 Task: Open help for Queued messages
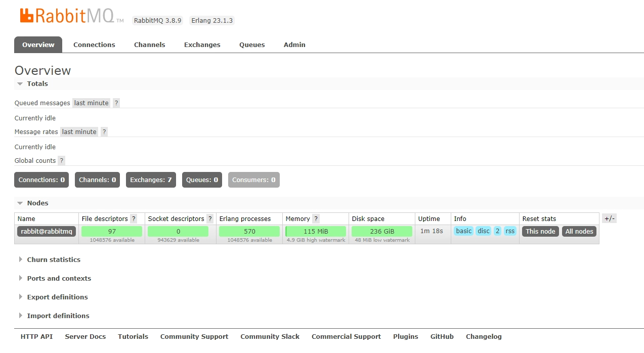point(116,103)
